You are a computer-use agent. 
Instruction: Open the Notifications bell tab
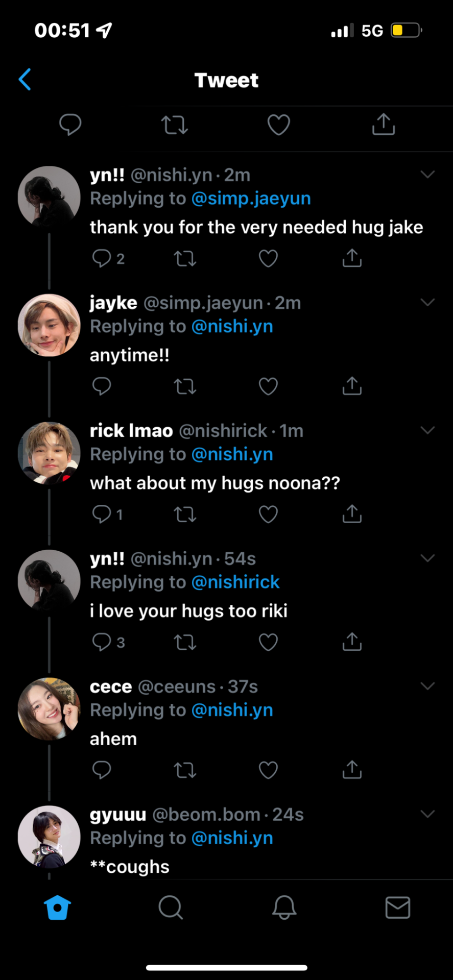point(284,908)
